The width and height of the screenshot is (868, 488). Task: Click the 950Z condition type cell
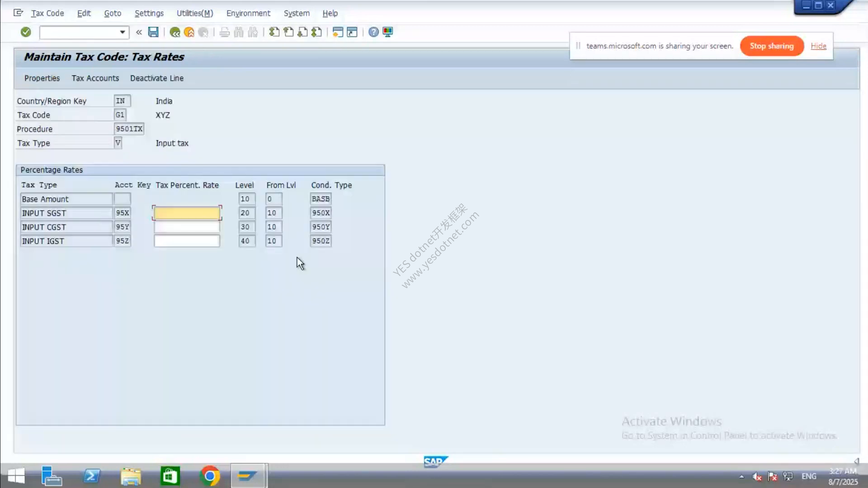pyautogui.click(x=321, y=241)
